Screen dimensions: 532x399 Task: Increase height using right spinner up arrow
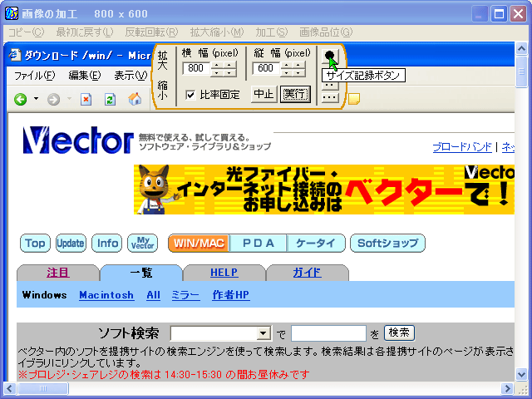[298, 65]
